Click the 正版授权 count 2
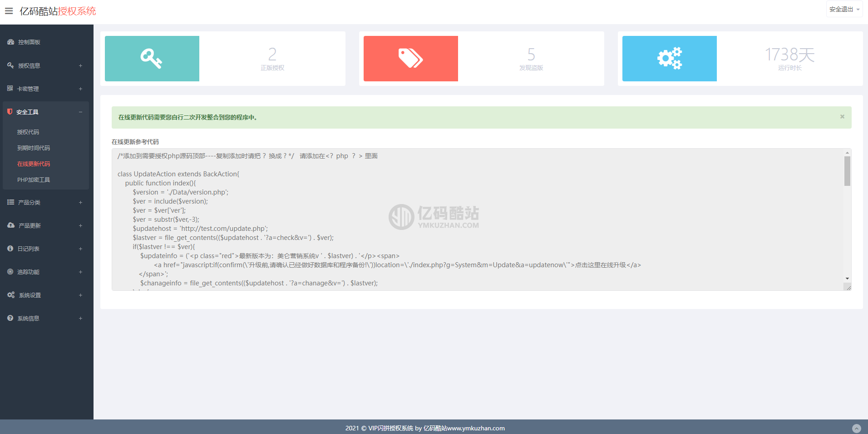 point(272,55)
